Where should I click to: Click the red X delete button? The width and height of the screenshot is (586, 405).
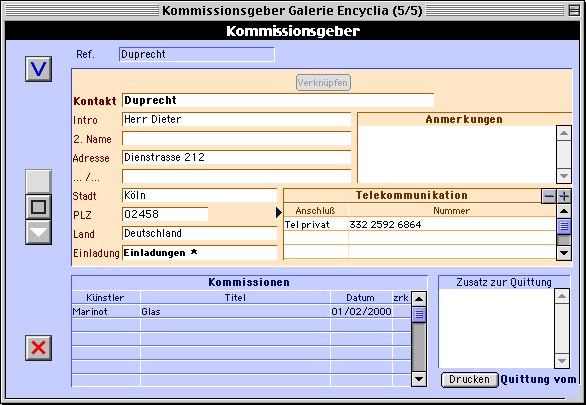click(x=38, y=348)
